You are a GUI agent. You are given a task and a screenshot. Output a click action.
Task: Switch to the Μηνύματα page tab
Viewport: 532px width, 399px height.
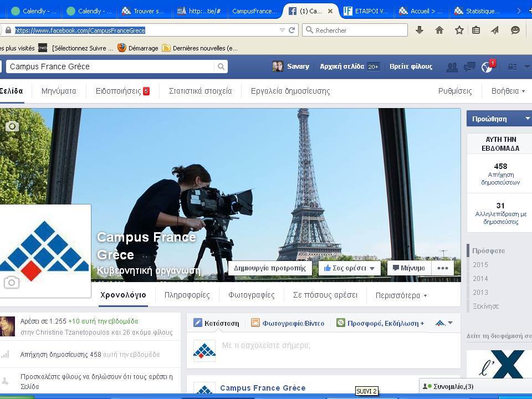(59, 91)
